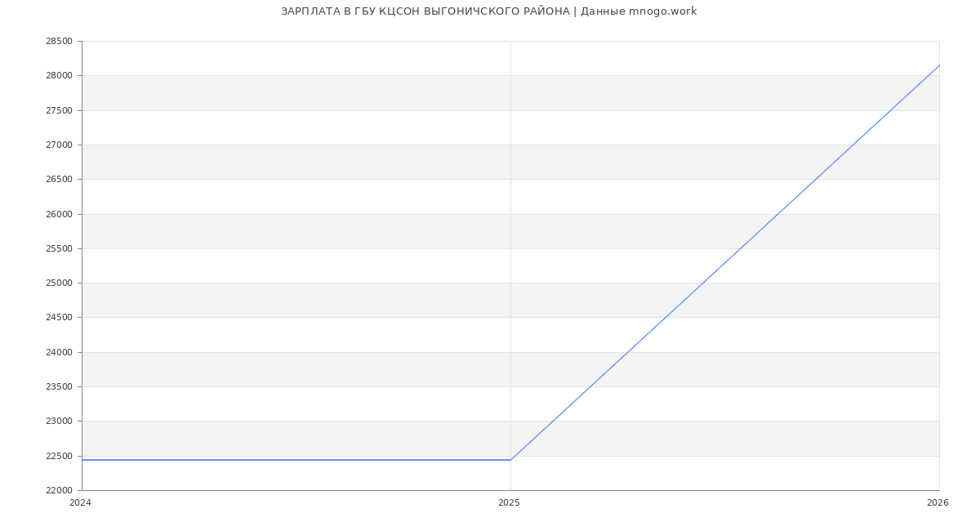Click the 2026 x-axis label
The height and width of the screenshot is (531, 980).
point(938,503)
